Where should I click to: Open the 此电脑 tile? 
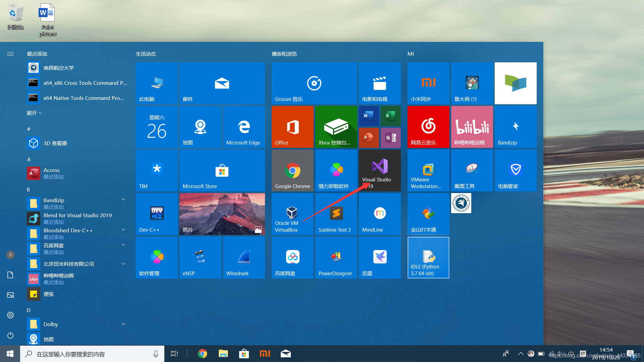click(x=157, y=83)
